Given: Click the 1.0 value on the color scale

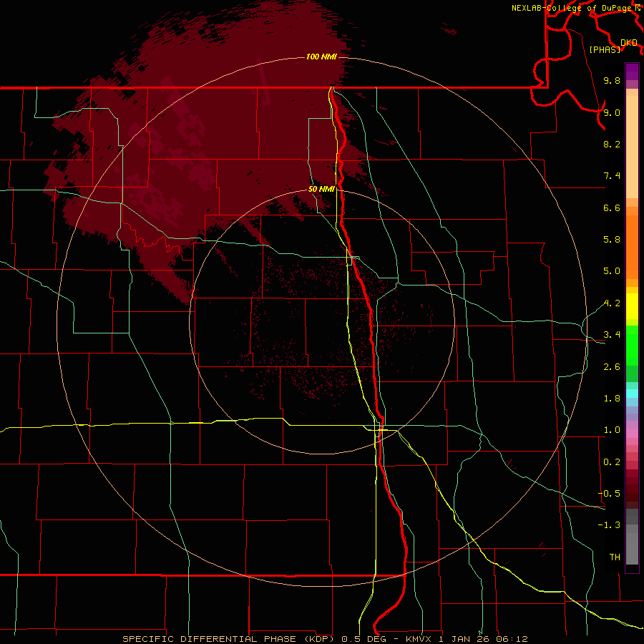Looking at the screenshot, I should click(x=612, y=430).
